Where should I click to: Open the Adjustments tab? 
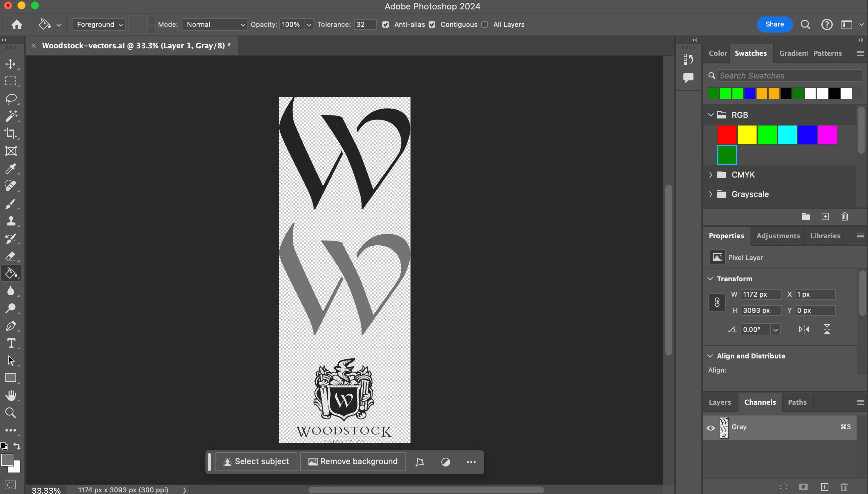tap(778, 236)
